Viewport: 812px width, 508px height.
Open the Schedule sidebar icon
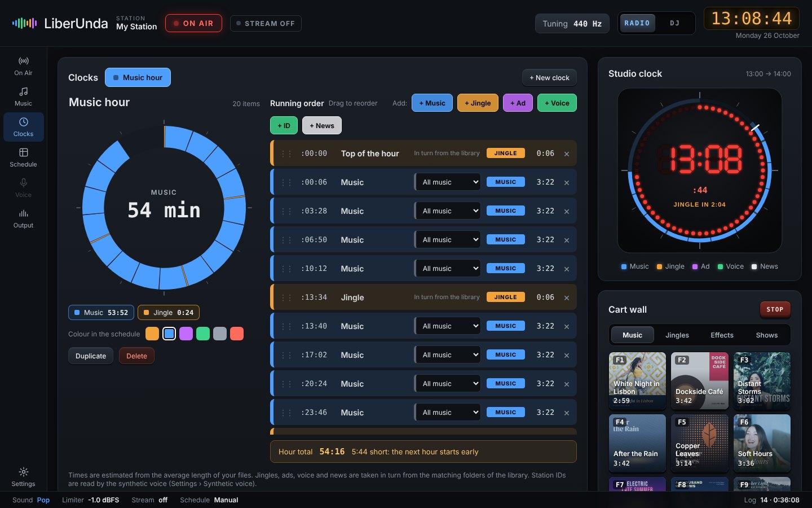coord(23,157)
